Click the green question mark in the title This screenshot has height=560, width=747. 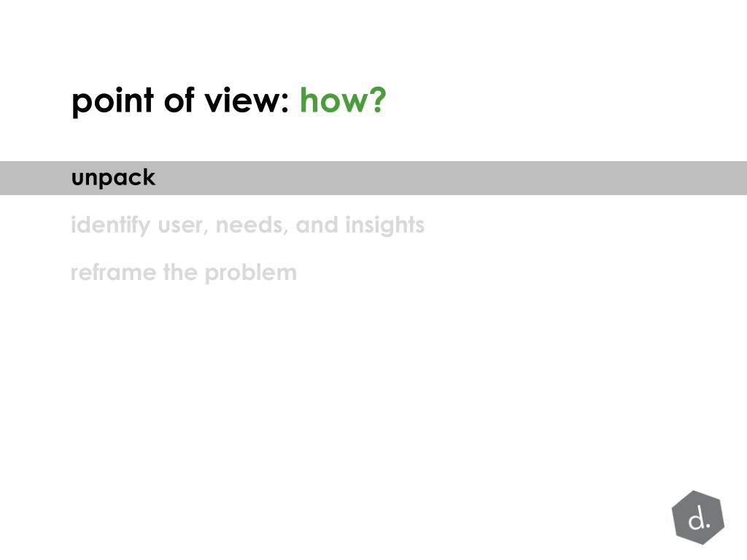377,100
